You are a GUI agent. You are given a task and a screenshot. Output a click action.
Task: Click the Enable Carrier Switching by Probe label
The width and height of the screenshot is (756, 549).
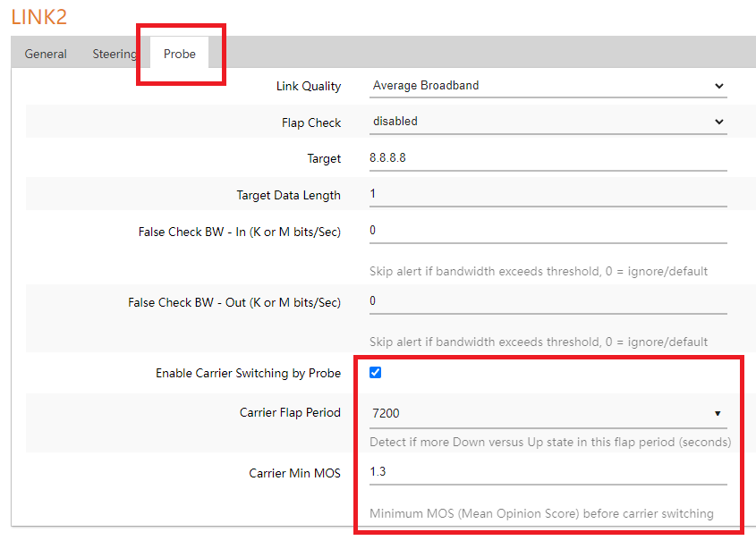click(x=248, y=374)
